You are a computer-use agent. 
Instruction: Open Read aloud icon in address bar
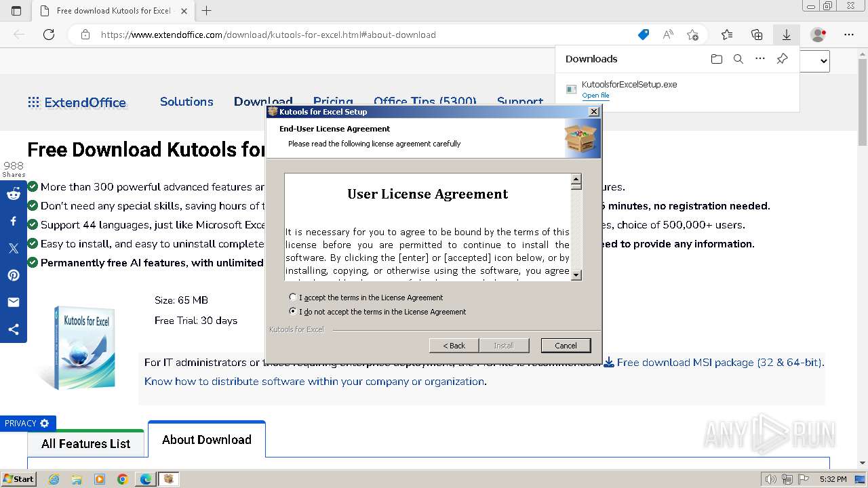coord(668,35)
